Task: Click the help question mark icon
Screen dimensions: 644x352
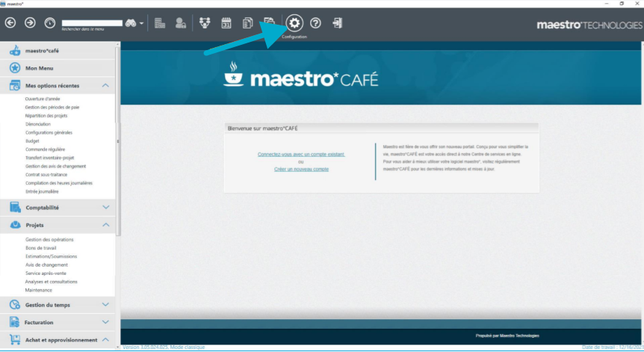Action: [315, 23]
